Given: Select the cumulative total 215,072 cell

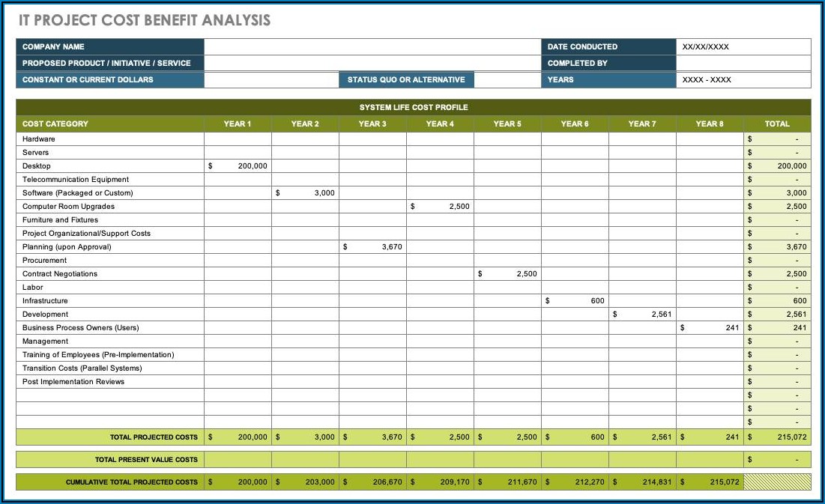Looking at the screenshot, I should 708,482.
